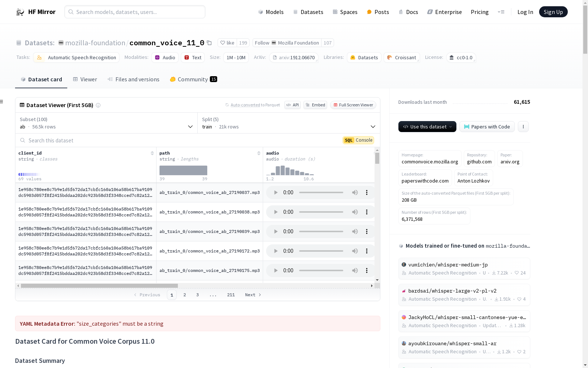Sort by the client_id column arrows
Image resolution: width=588 pixels, height=368 pixels.
click(152, 153)
